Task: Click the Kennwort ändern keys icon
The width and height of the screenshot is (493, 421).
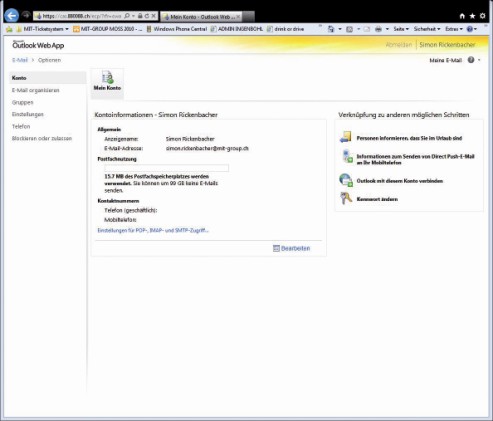Action: (x=346, y=198)
